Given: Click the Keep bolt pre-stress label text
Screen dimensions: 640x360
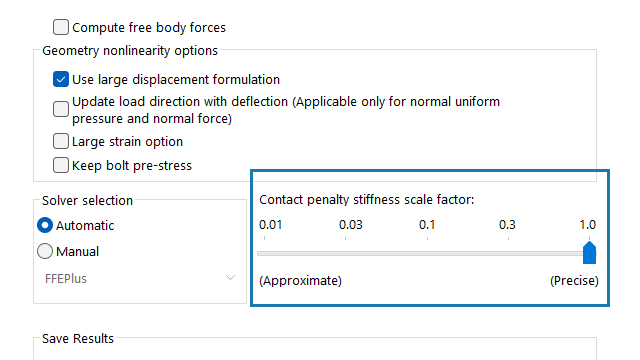Looking at the screenshot, I should click(132, 166).
